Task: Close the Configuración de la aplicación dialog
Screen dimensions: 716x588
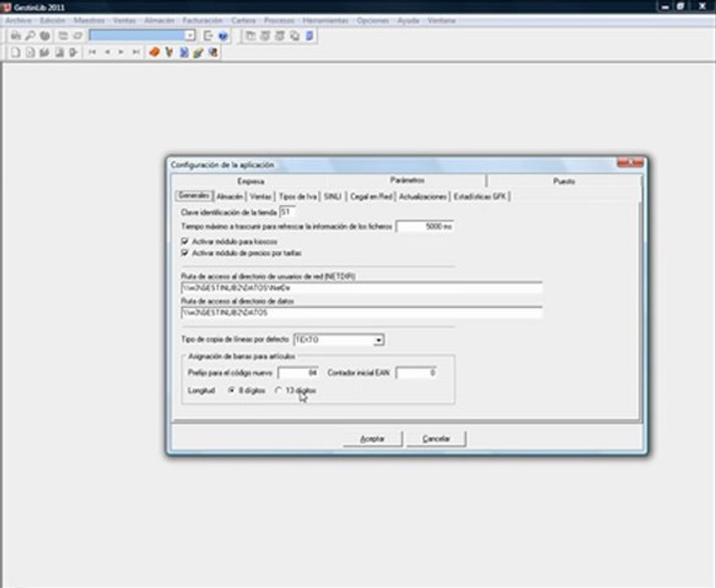Action: pyautogui.click(x=630, y=163)
